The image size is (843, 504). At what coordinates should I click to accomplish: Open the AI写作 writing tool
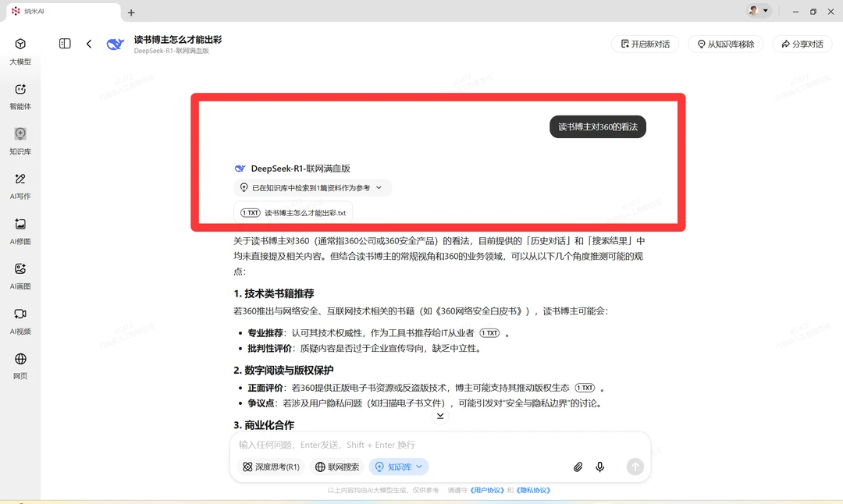pyautogui.click(x=20, y=186)
